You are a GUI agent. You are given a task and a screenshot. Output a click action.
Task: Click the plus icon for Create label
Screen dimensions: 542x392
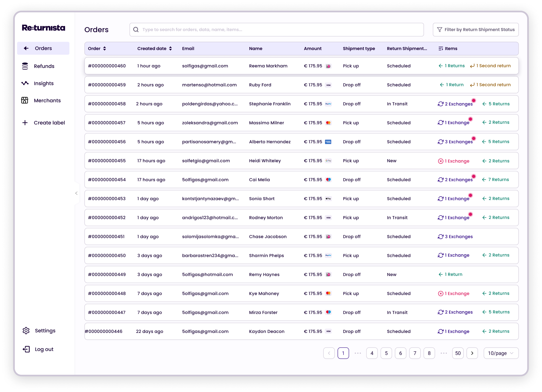[25, 123]
